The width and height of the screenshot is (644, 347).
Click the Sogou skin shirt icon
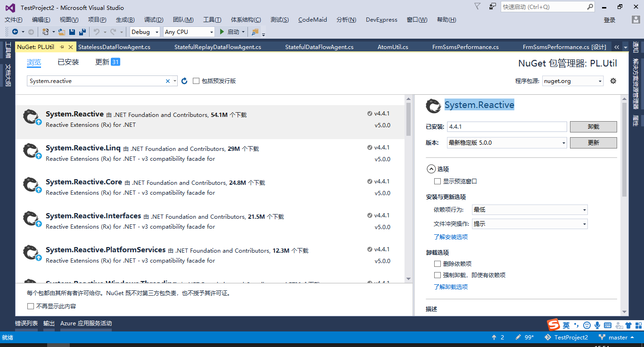(x=628, y=325)
